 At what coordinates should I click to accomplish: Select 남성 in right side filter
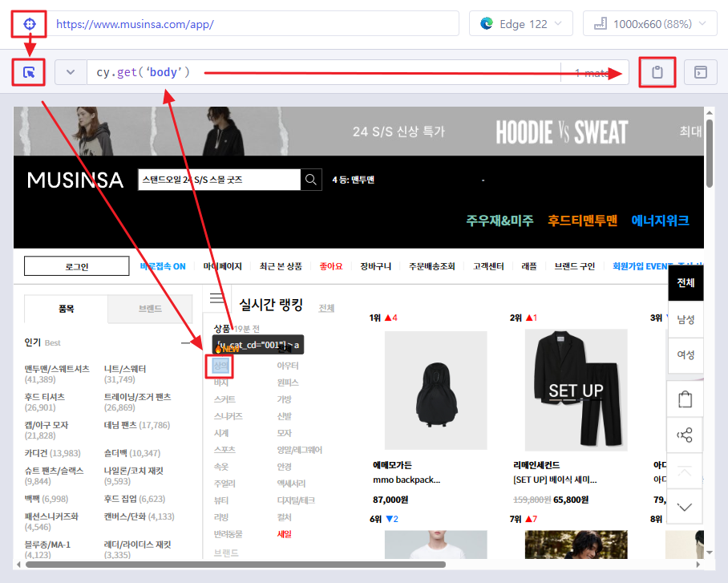pyautogui.click(x=686, y=319)
